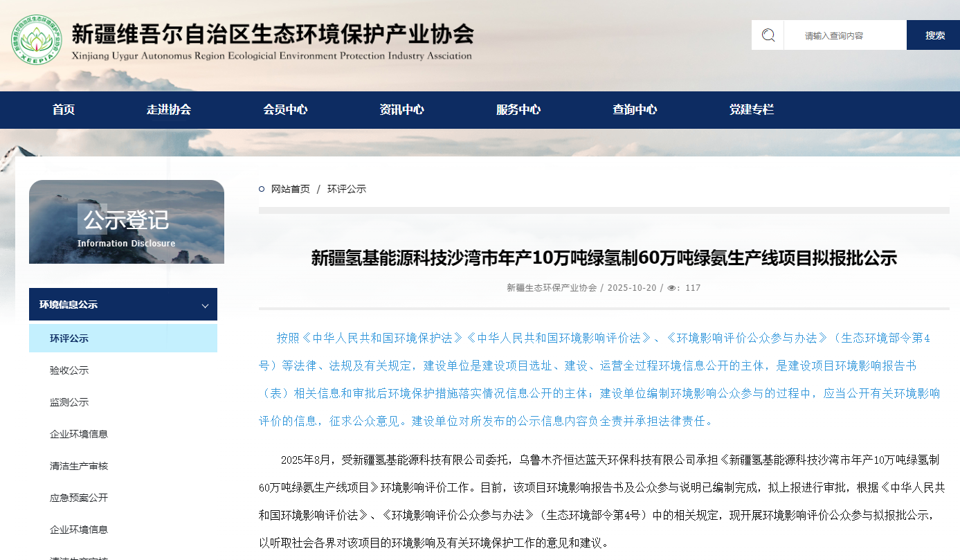Click the magnifier search icon
Image resolution: width=960 pixels, height=560 pixels.
pyautogui.click(x=768, y=35)
